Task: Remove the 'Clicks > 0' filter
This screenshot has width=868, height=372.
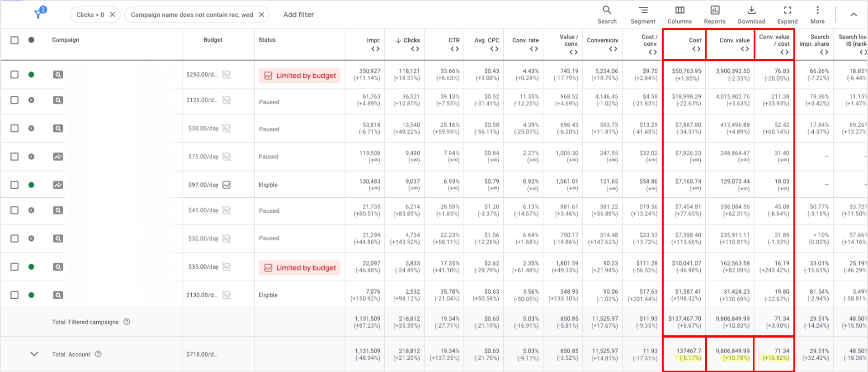Action: (113, 14)
